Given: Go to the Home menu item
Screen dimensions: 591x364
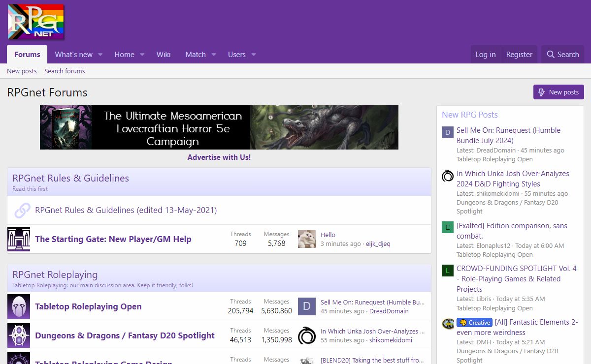Looking at the screenshot, I should 124,55.
